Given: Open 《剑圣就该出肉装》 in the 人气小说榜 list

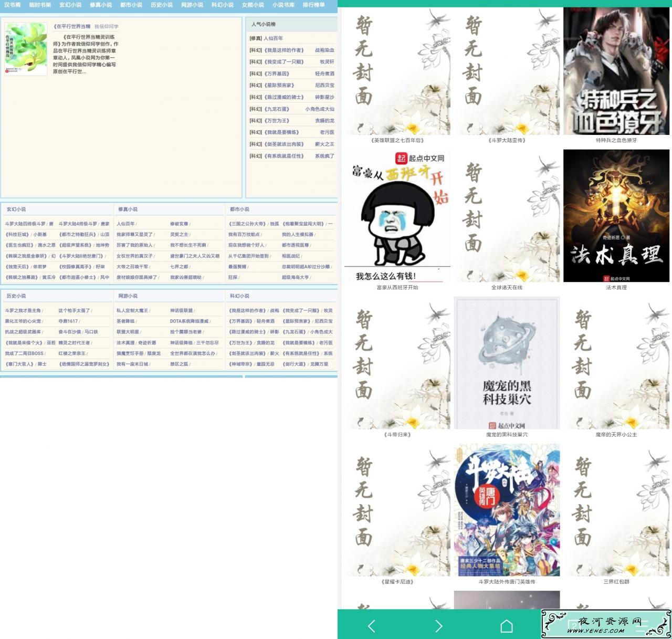Looking at the screenshot, I should [284, 144].
